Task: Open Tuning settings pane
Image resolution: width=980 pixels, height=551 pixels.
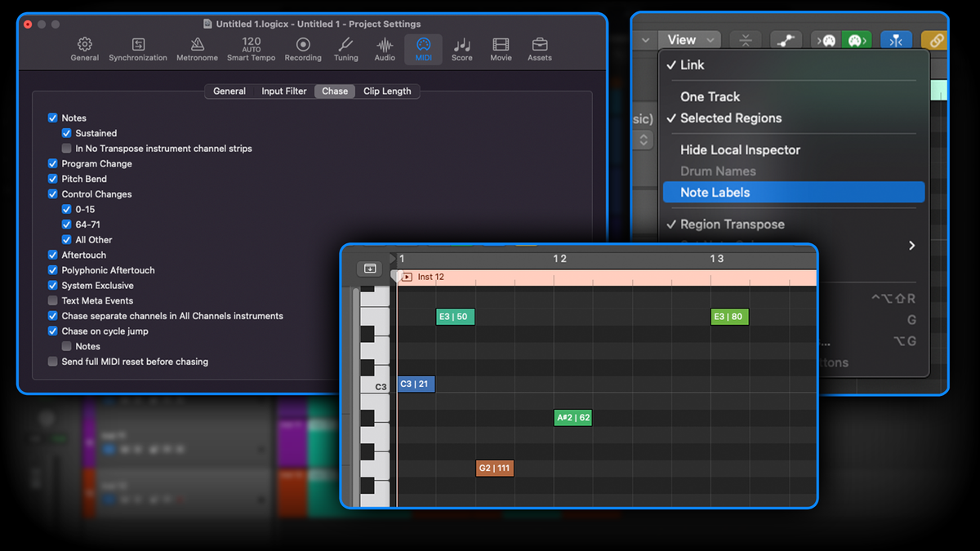Action: coord(345,48)
